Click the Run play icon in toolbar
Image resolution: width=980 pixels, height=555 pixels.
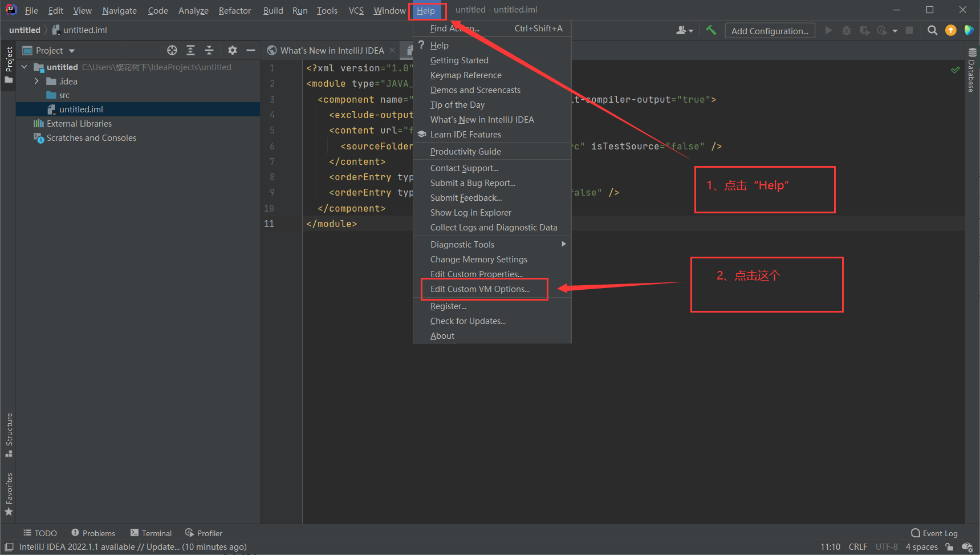click(x=828, y=30)
